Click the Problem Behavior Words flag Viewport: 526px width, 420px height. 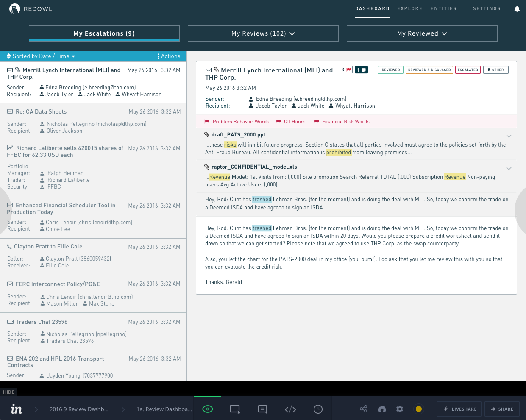(x=237, y=122)
